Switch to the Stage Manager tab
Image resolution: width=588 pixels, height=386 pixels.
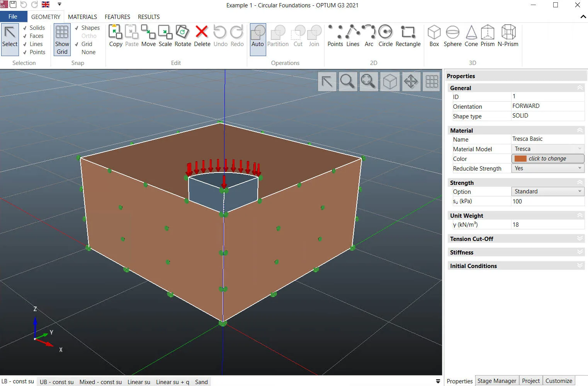(x=496, y=381)
